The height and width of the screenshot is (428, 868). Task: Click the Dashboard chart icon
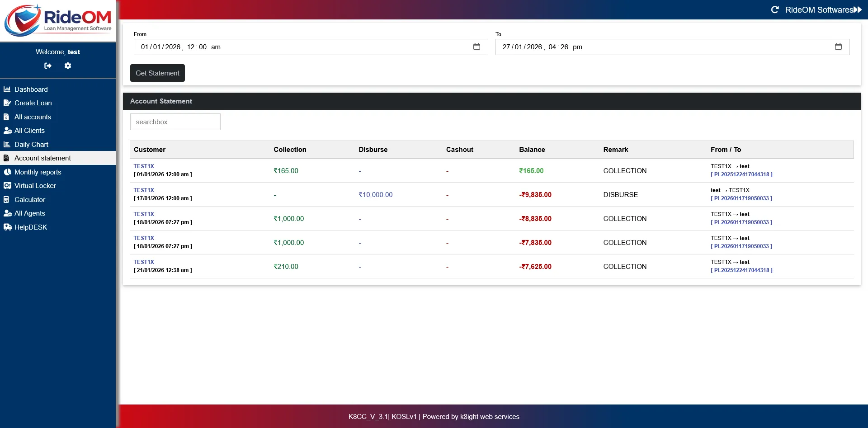pos(7,89)
